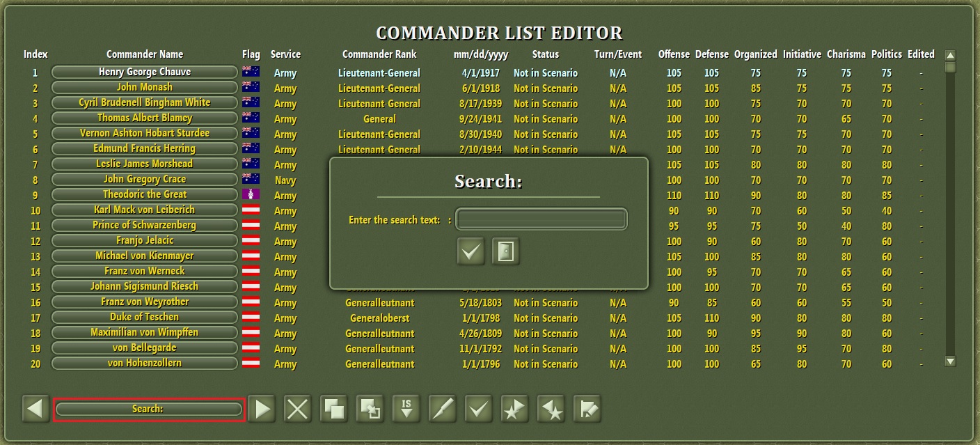Choose Johann Sigismund Riesch name button
Viewport: 980px width, 445px height.
145,286
